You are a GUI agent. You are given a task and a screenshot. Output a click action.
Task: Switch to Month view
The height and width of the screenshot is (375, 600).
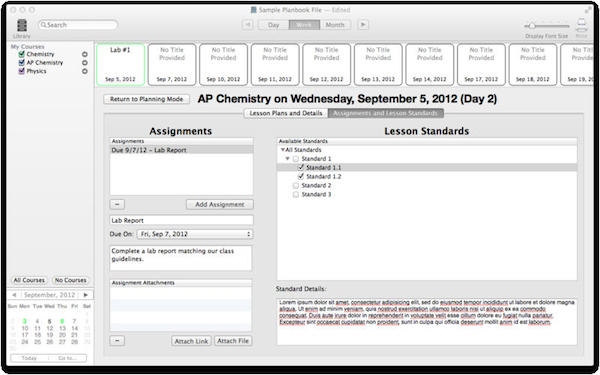click(x=335, y=25)
